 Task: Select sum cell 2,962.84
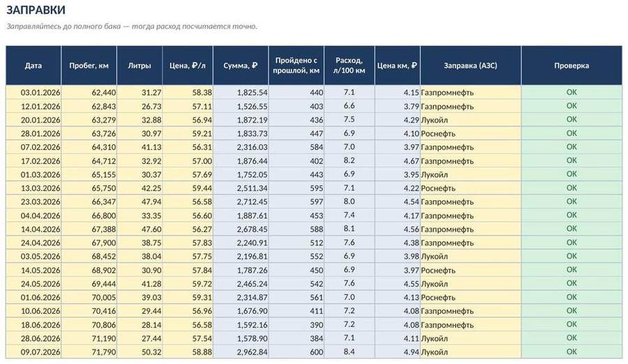click(x=241, y=352)
